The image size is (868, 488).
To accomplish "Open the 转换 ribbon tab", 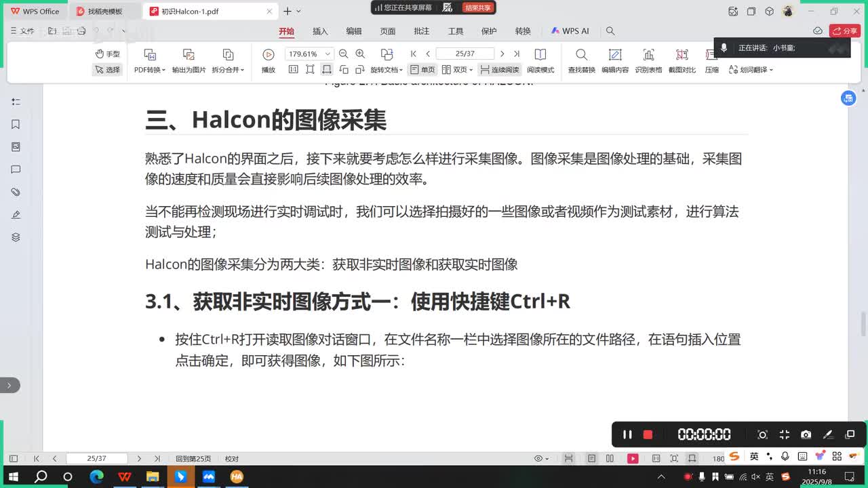I will tap(523, 31).
